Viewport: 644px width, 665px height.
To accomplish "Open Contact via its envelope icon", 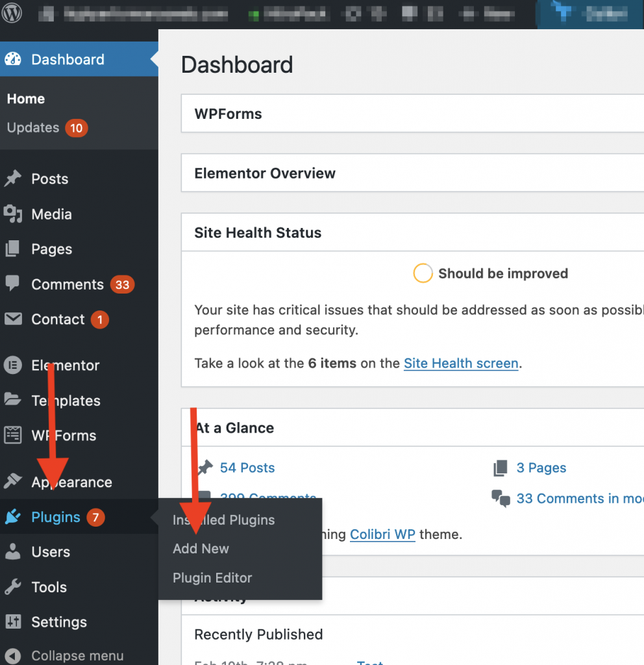I will pyautogui.click(x=13, y=319).
